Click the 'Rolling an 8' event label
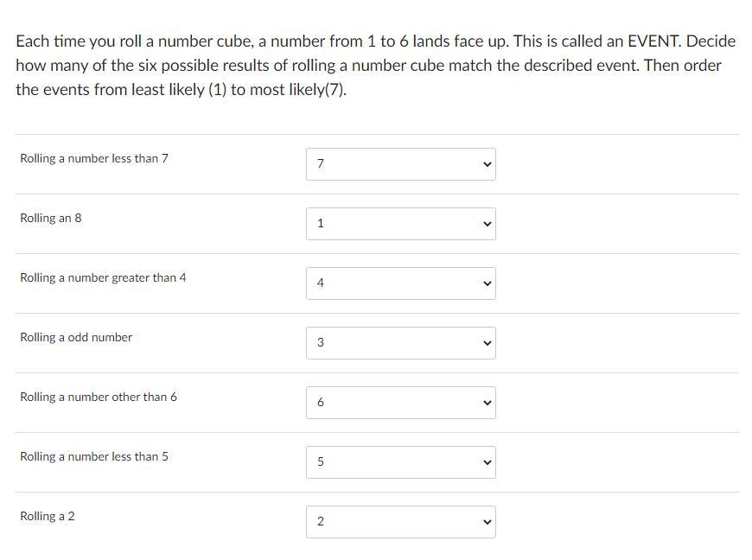 (x=51, y=219)
